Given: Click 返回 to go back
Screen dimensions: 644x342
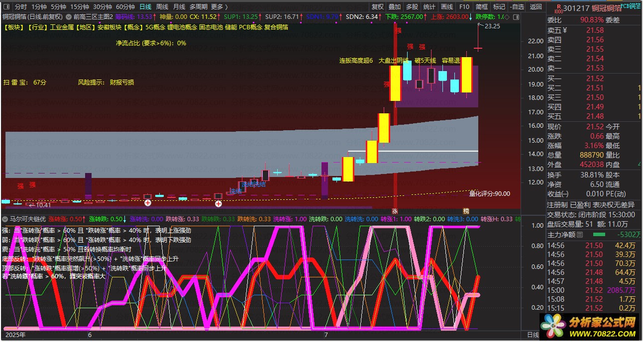Looking at the screenshot, I should coord(536,7).
